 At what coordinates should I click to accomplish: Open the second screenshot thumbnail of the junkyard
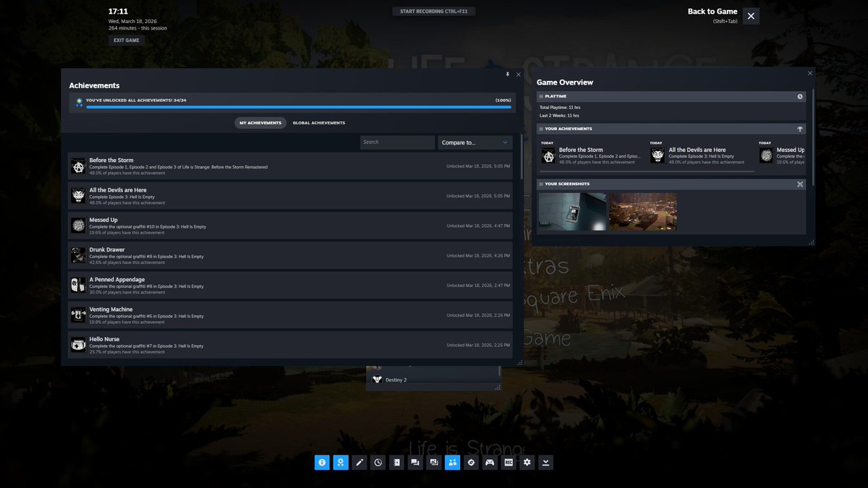(x=643, y=212)
